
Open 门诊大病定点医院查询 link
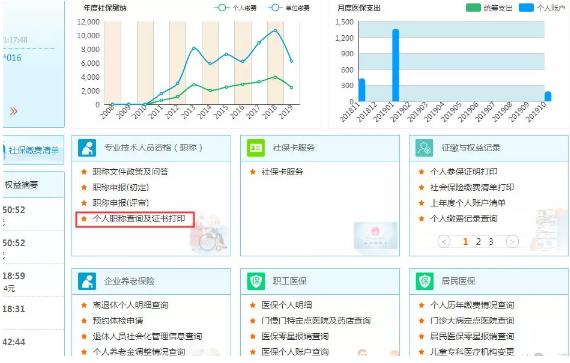click(472, 320)
